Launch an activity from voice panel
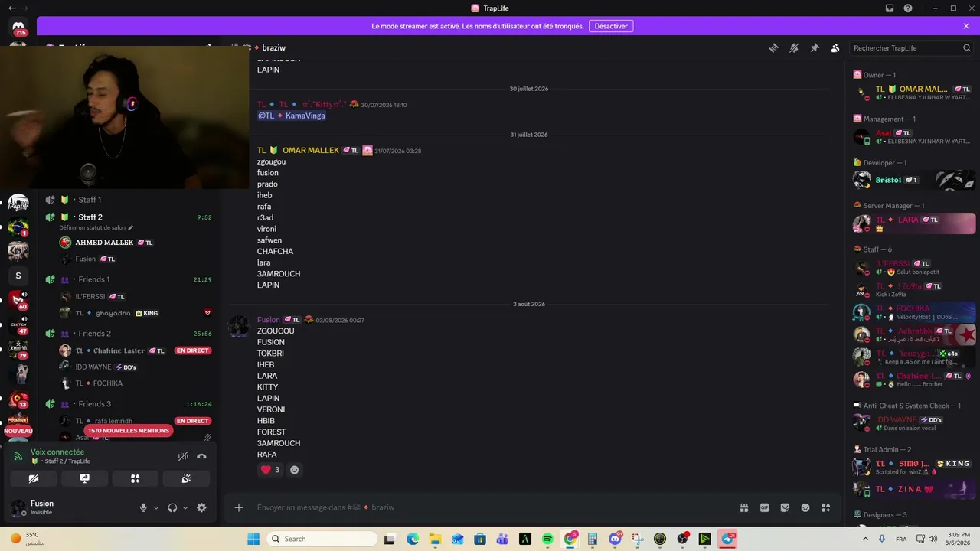This screenshot has width=980, height=551. click(x=135, y=478)
